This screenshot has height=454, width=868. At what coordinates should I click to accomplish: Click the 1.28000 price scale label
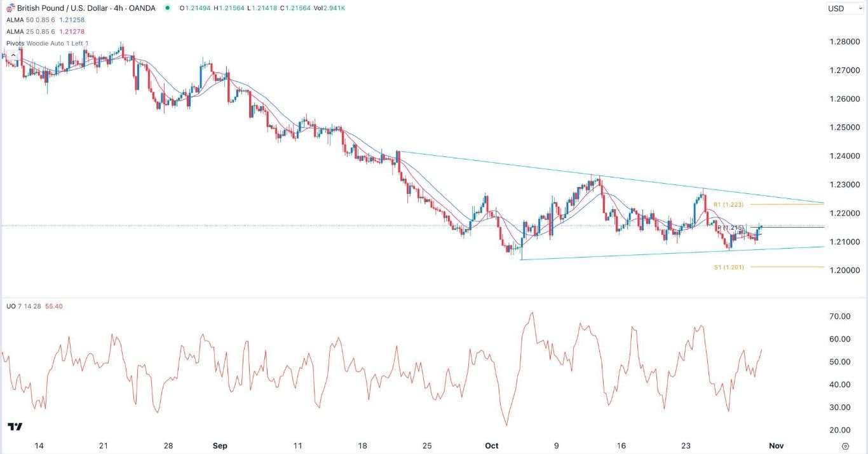click(844, 42)
